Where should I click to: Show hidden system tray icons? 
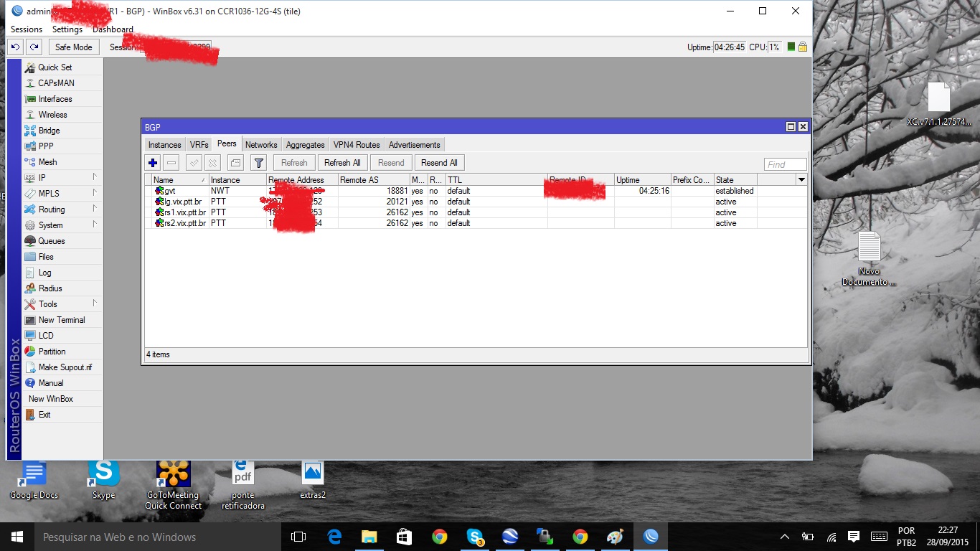[x=785, y=537]
